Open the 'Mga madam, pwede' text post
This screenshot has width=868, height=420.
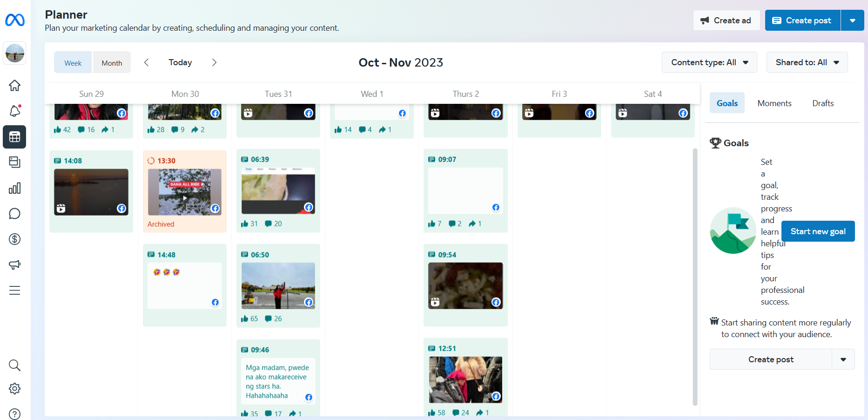tap(278, 381)
